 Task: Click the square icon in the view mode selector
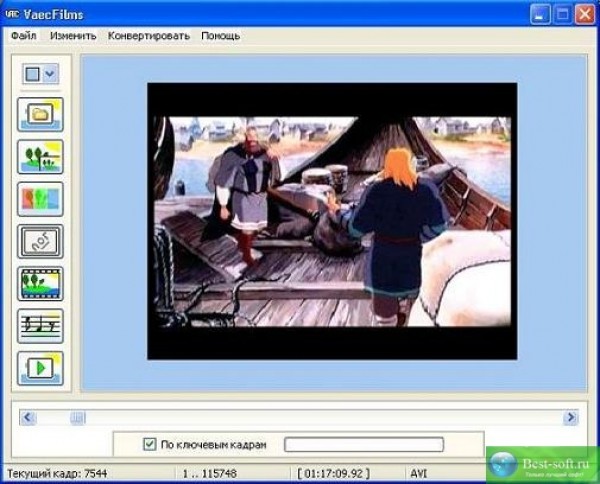(33, 74)
